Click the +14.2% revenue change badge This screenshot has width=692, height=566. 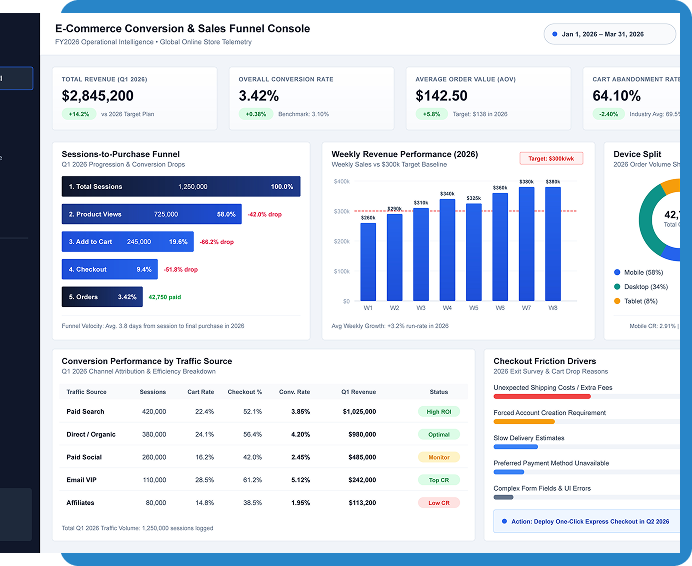[79, 114]
